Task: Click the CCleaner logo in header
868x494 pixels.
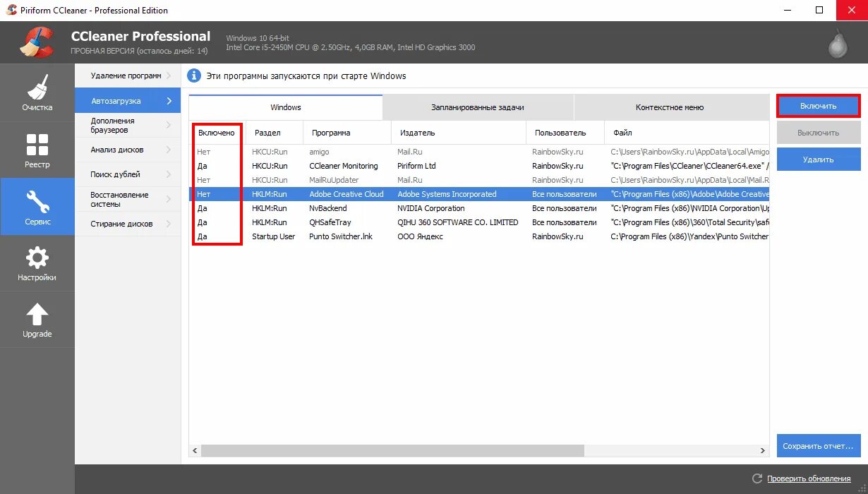Action: [37, 42]
